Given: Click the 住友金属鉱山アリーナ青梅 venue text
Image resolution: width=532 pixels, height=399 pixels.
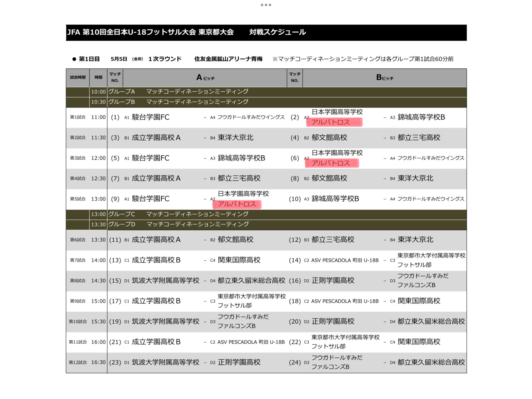Looking at the screenshot, I should [228, 59].
